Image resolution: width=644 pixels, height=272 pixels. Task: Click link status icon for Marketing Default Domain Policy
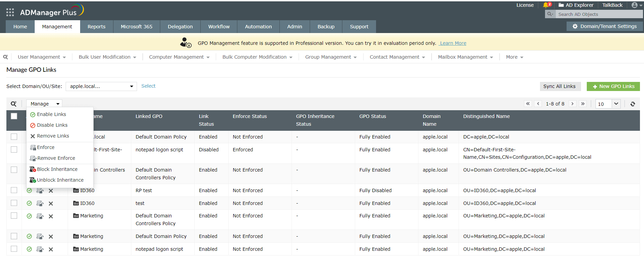(29, 236)
